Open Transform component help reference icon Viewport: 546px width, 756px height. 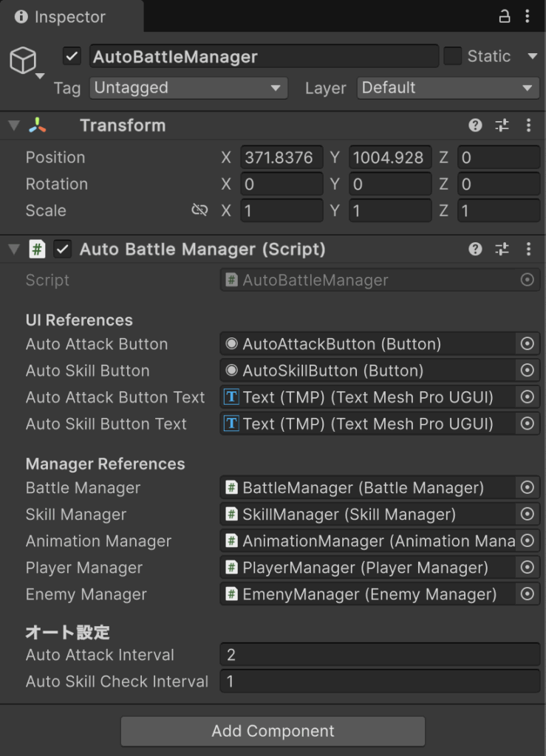click(475, 126)
